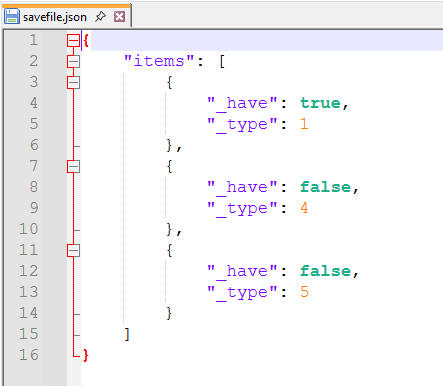Screen dimensions: 443x386
Task: Click the "_type" key on line 9
Action: point(242,209)
